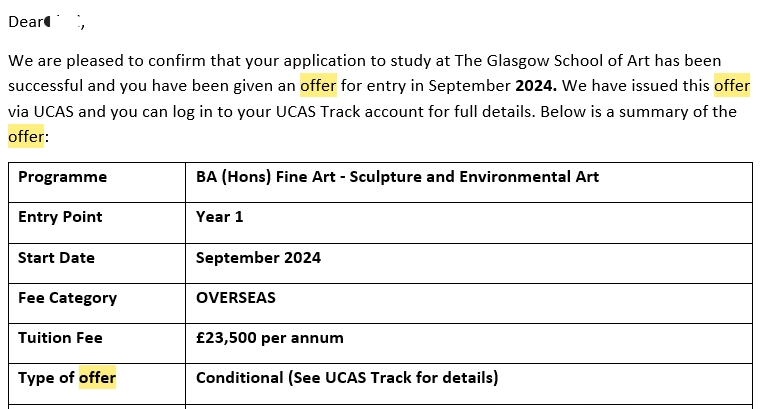Click 'BA (Hons) Fine Art' programme value
Viewport: 772px width, 409px height.
(266, 177)
